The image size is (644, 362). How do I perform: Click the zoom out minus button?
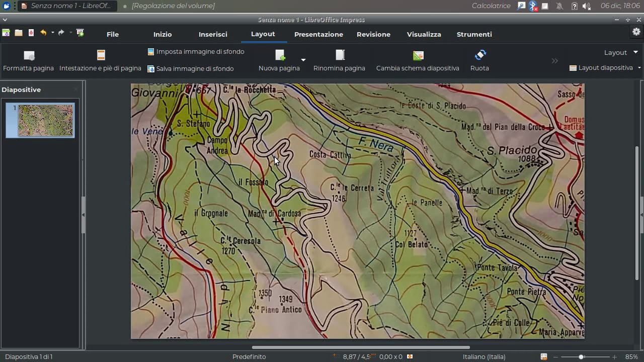[x=555, y=357]
